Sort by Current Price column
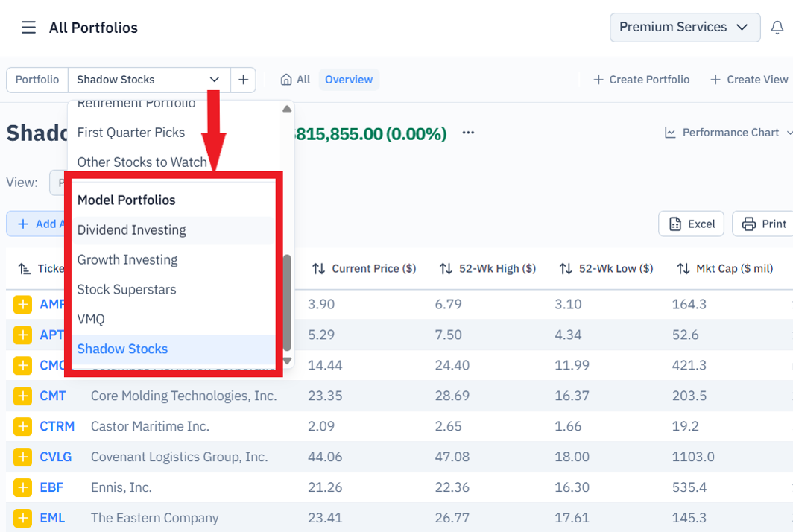 point(364,268)
